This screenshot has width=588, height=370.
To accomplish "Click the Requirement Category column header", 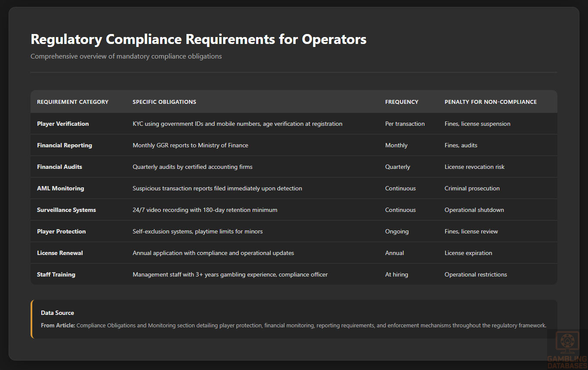I will click(73, 102).
